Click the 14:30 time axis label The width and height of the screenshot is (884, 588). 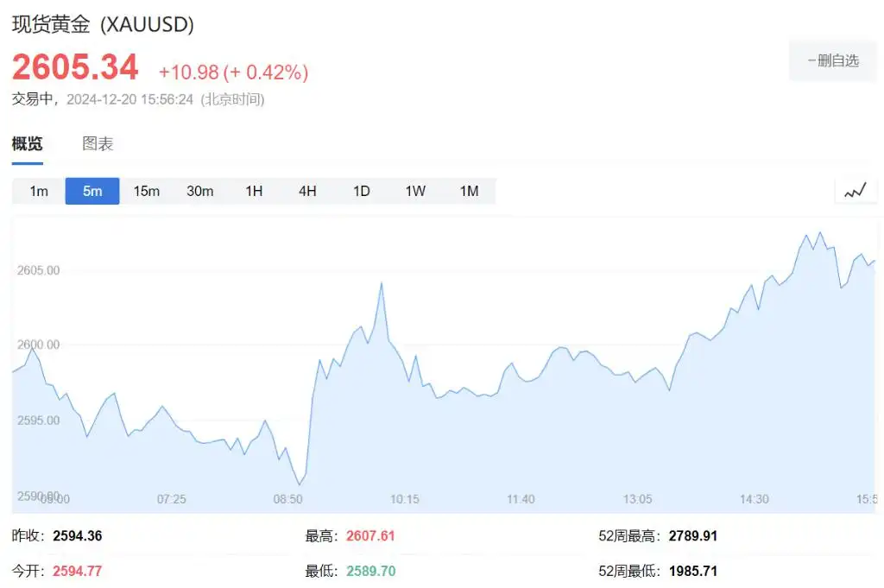[755, 499]
